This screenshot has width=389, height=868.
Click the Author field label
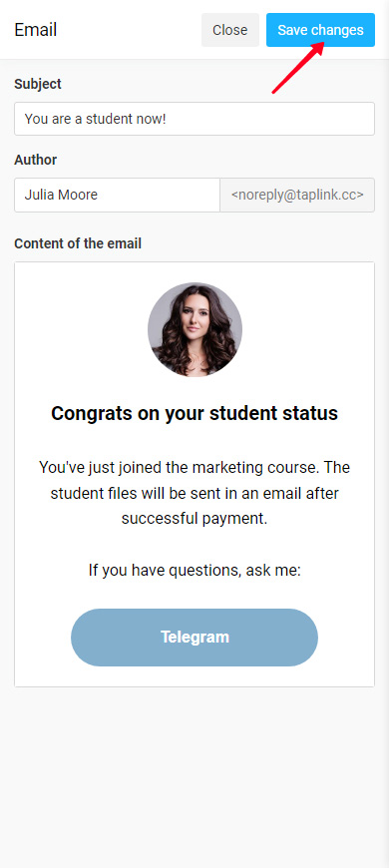[36, 160]
